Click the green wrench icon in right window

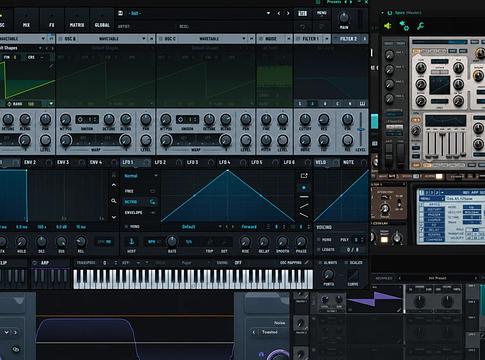[420, 26]
